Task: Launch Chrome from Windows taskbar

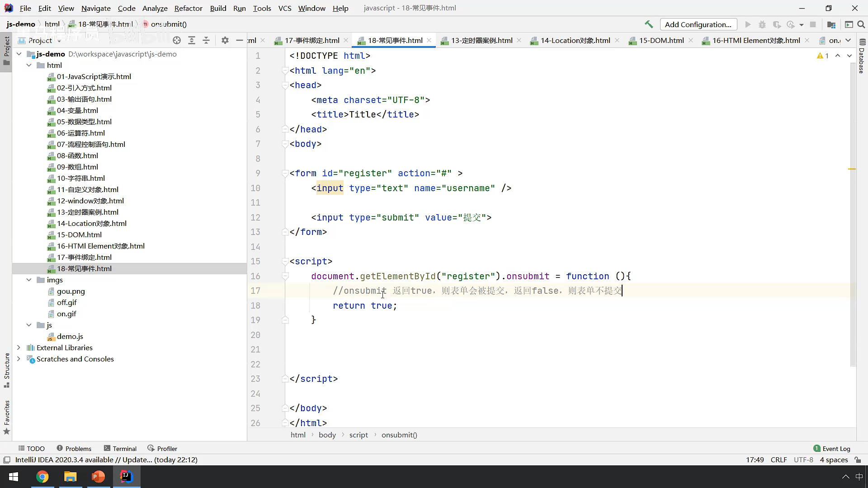Action: point(42,477)
